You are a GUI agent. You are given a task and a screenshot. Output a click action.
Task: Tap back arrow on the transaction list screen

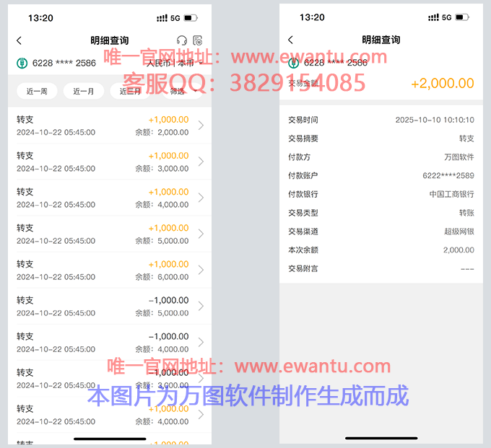pos(19,40)
